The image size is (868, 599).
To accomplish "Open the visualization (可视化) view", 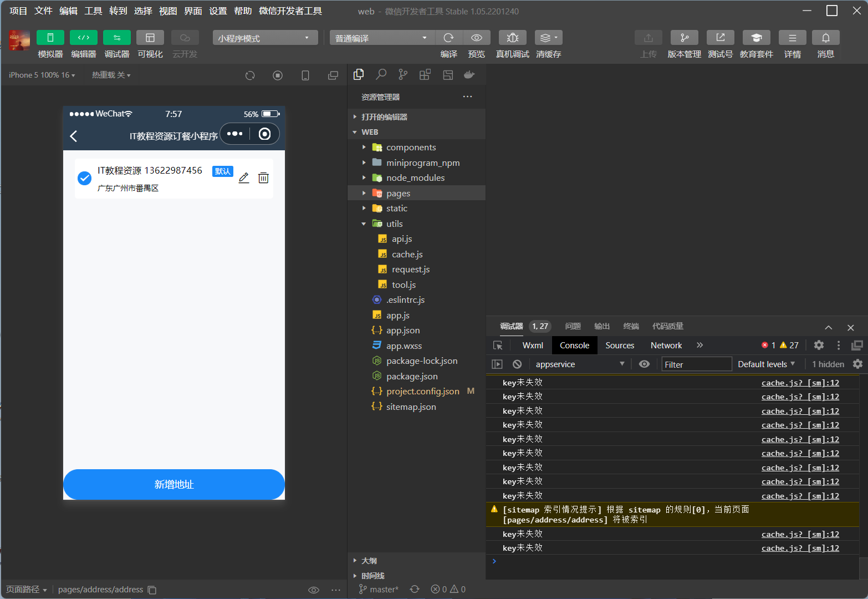I will pos(150,37).
